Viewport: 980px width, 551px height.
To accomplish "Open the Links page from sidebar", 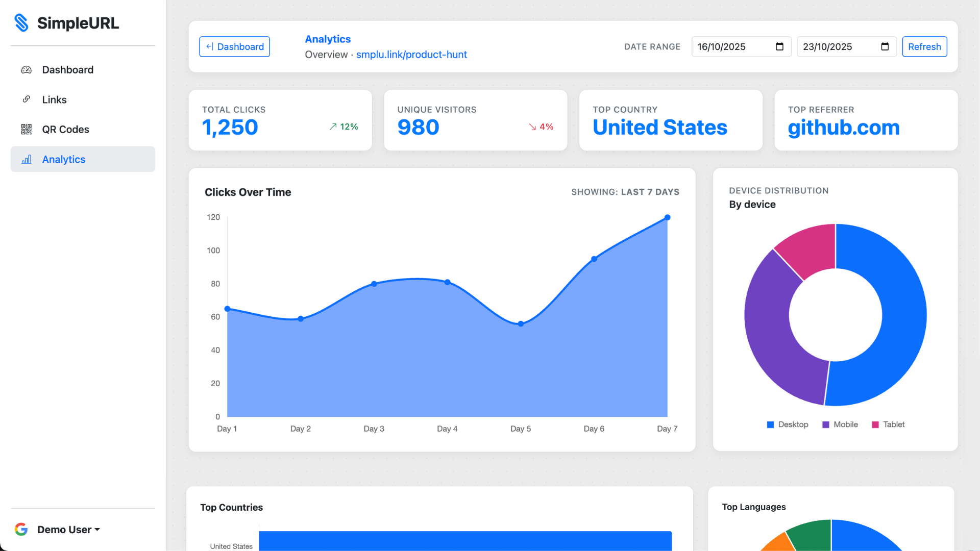I will [x=55, y=100].
